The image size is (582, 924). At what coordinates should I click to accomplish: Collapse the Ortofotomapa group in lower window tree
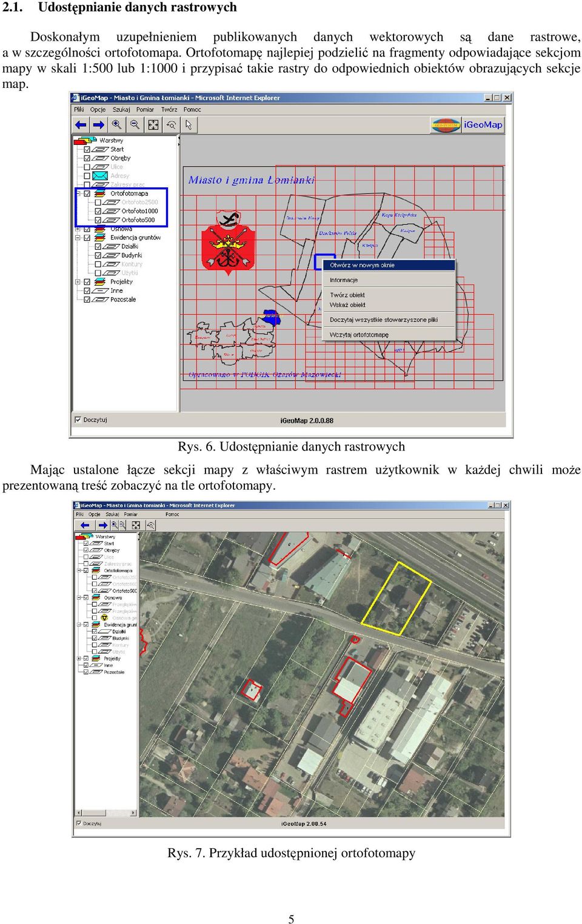(x=79, y=571)
